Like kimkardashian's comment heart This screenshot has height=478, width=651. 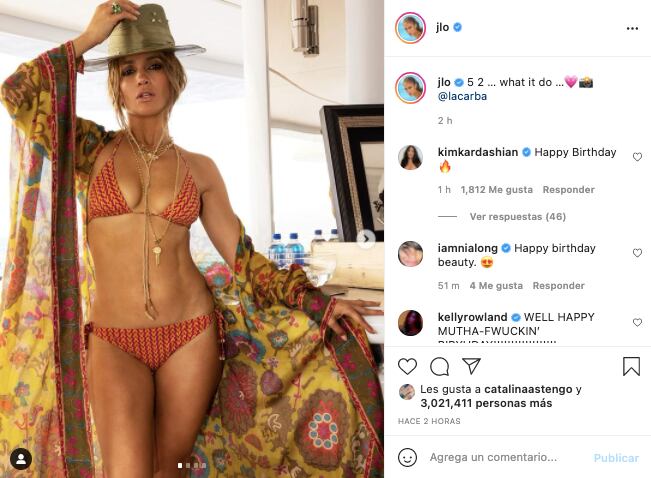637,157
